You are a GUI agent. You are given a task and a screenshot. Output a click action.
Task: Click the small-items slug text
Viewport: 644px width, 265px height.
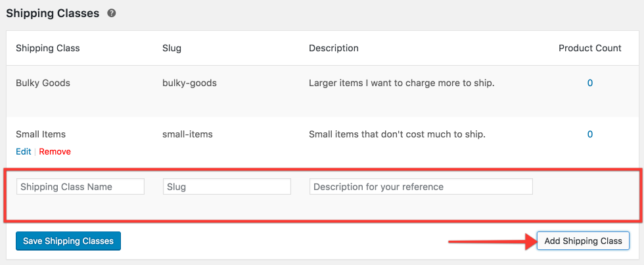(x=188, y=134)
